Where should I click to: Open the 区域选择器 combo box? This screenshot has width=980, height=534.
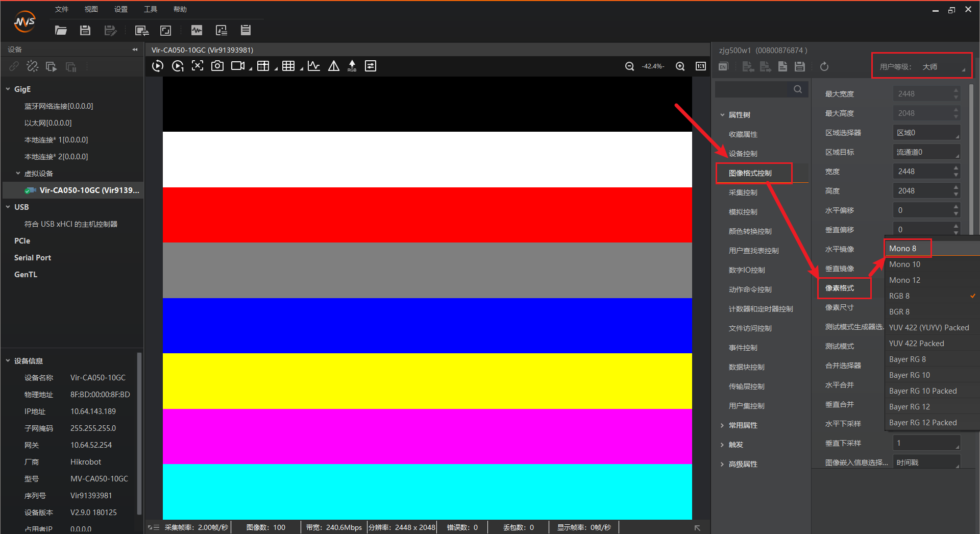(926, 133)
